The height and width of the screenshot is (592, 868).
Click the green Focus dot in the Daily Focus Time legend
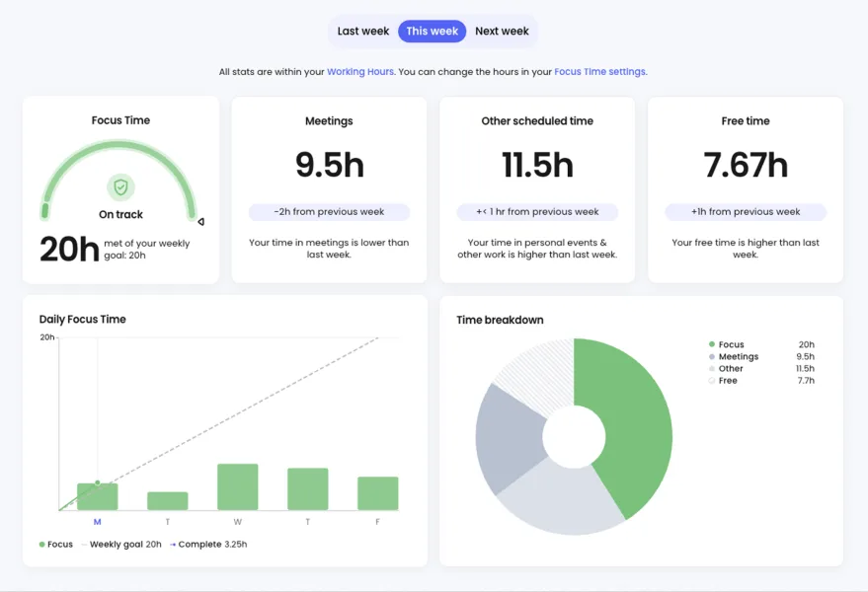click(x=39, y=544)
